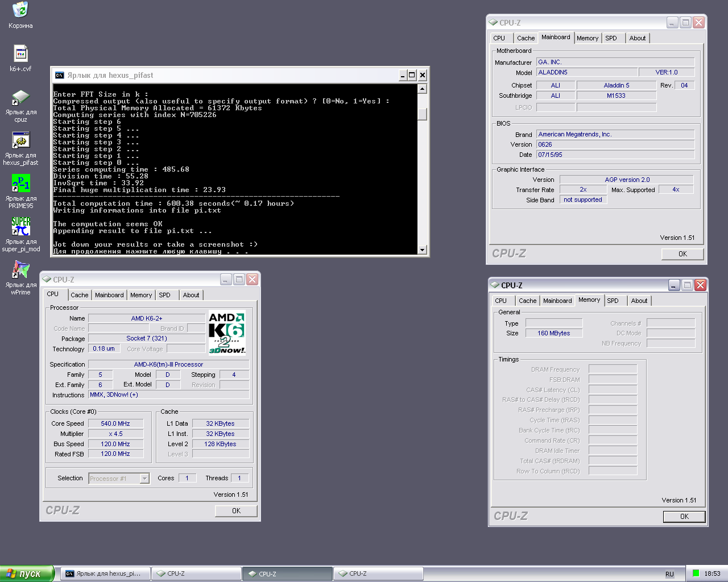Select About tab in bottom-left CPU-Z window
This screenshot has height=582, width=728.
coord(191,295)
